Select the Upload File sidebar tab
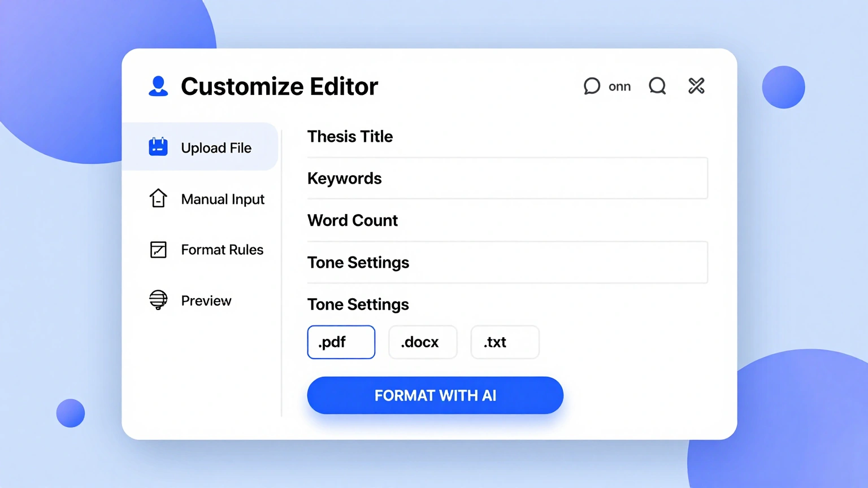Viewport: 868px width, 488px height. [200, 147]
